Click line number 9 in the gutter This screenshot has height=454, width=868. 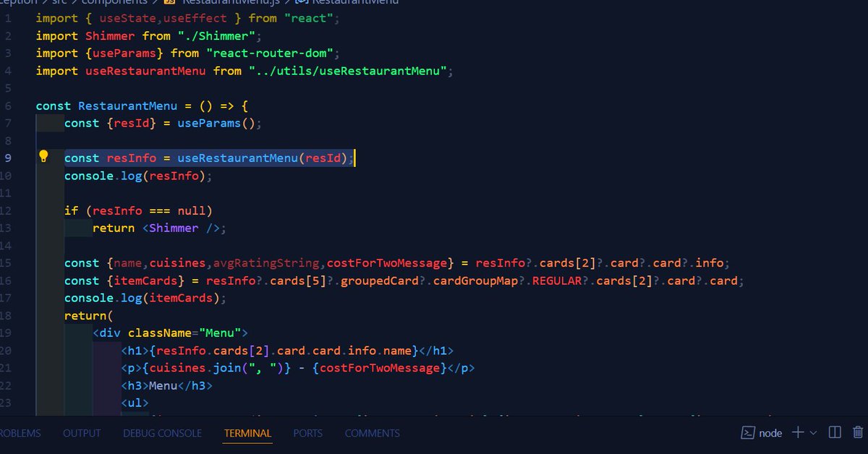click(7, 158)
